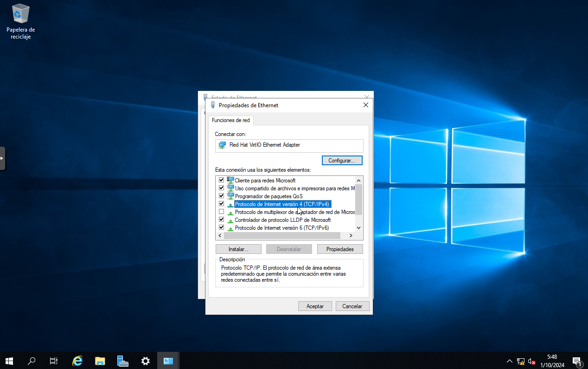This screenshot has height=369, width=588.
Task: Click the Programador de paquetes QoS icon
Action: click(230, 196)
